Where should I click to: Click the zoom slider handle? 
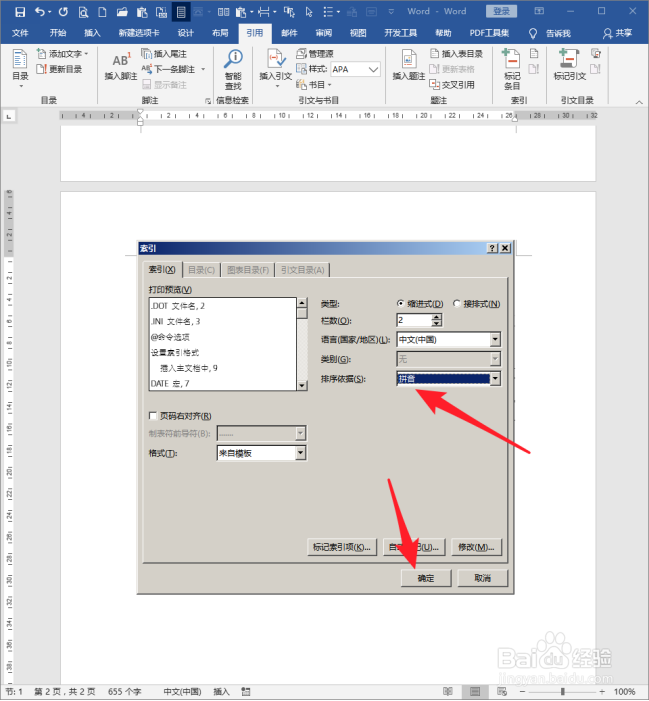[x=563, y=692]
